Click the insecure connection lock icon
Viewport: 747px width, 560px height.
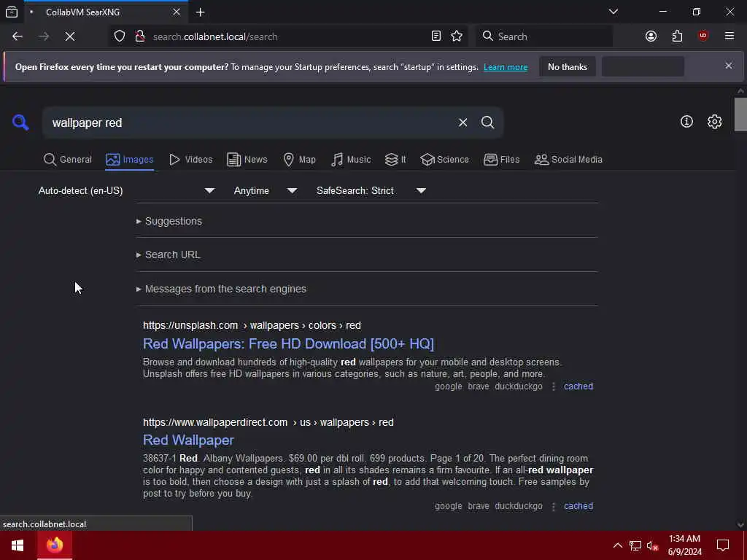click(x=139, y=36)
